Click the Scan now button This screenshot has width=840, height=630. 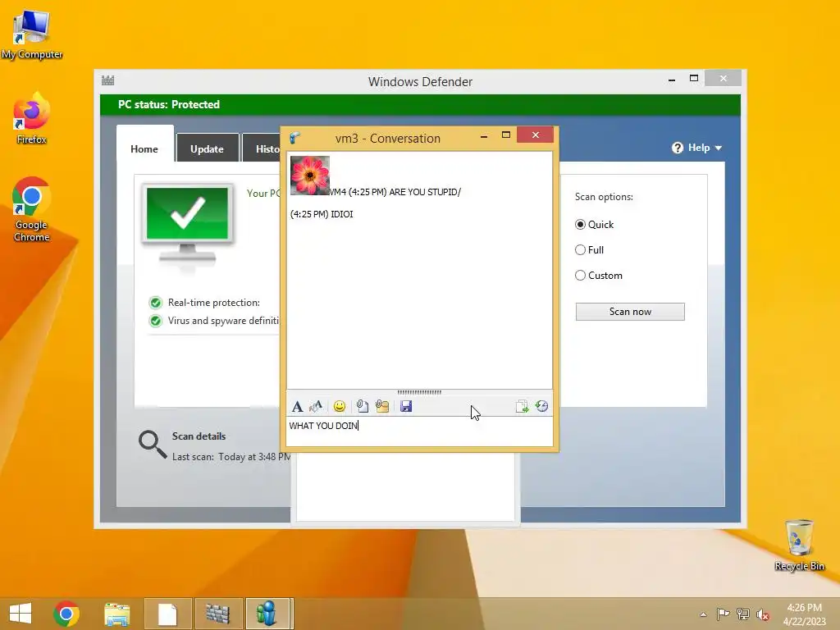[x=630, y=312]
